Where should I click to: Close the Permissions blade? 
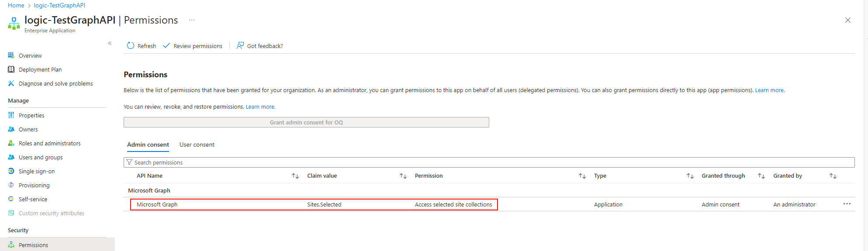(x=848, y=20)
